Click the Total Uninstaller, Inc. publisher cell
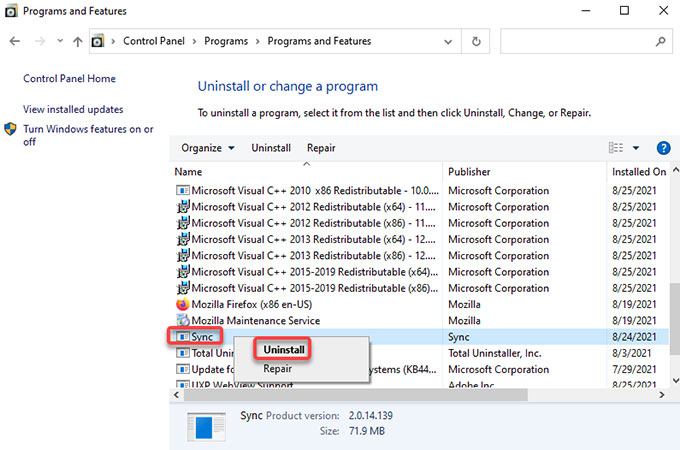The image size is (680, 450). coord(494,353)
